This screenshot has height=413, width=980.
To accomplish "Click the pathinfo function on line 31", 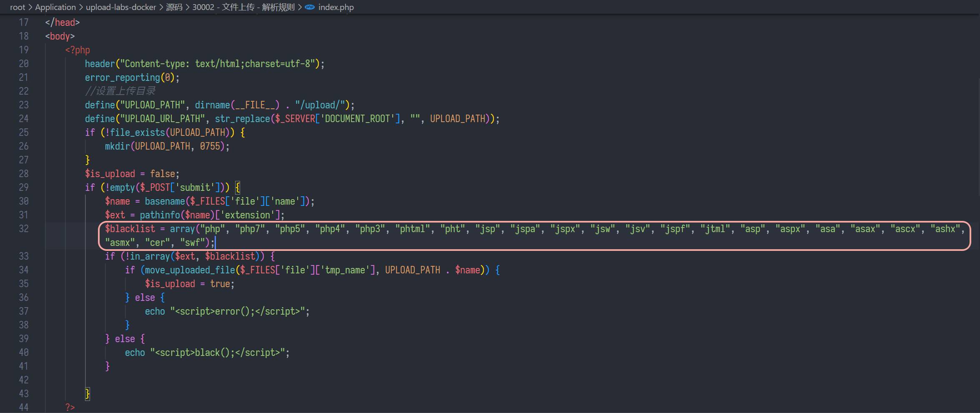I will click(160, 215).
